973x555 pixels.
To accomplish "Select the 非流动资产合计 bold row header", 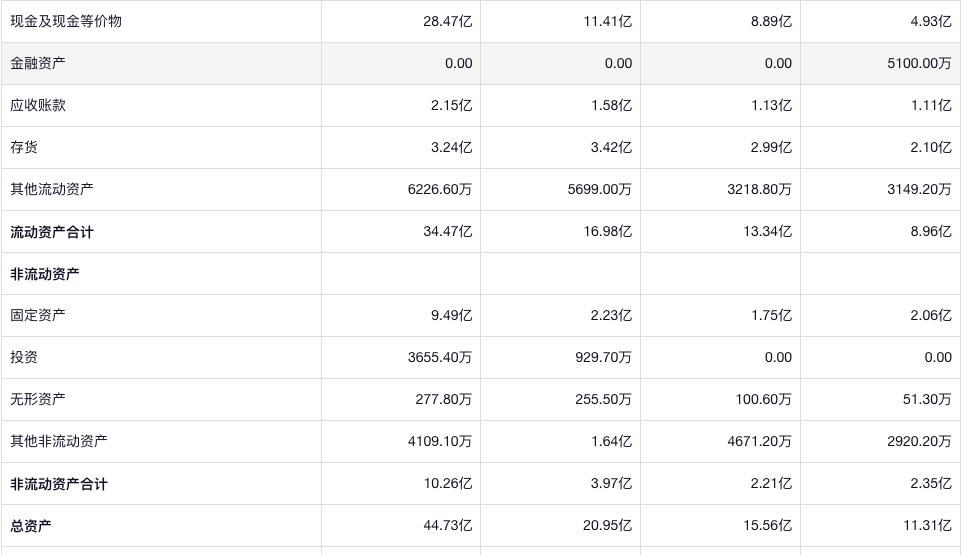I will [x=59, y=484].
